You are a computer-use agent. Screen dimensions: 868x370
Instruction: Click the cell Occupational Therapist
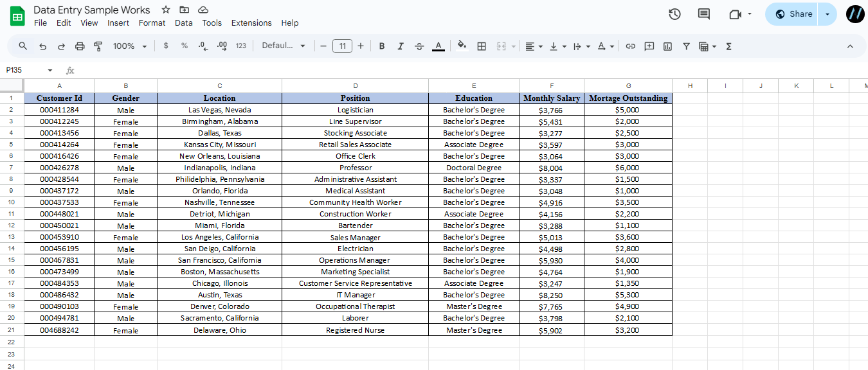(356, 306)
